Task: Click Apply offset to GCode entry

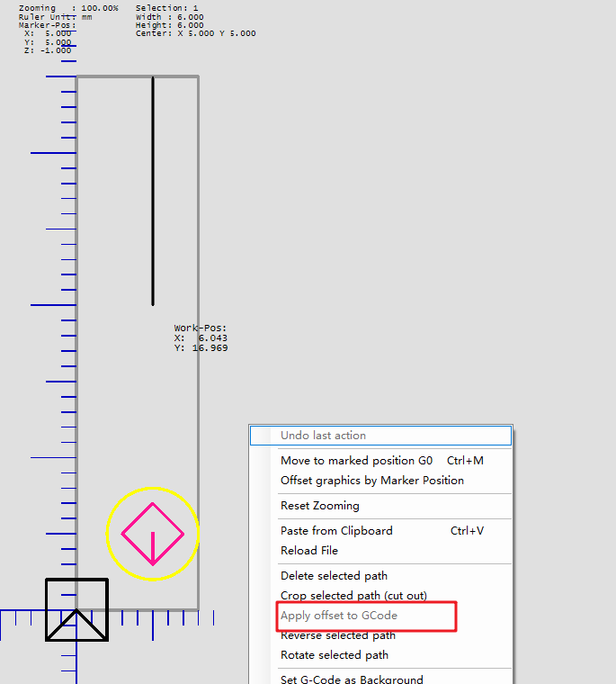Action: [x=338, y=616]
